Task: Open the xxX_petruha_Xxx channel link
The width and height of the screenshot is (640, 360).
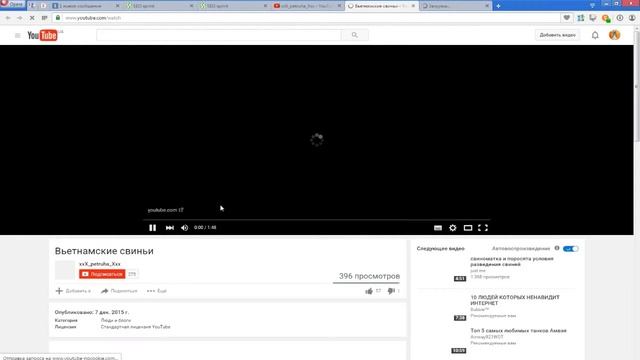Action: (100, 264)
